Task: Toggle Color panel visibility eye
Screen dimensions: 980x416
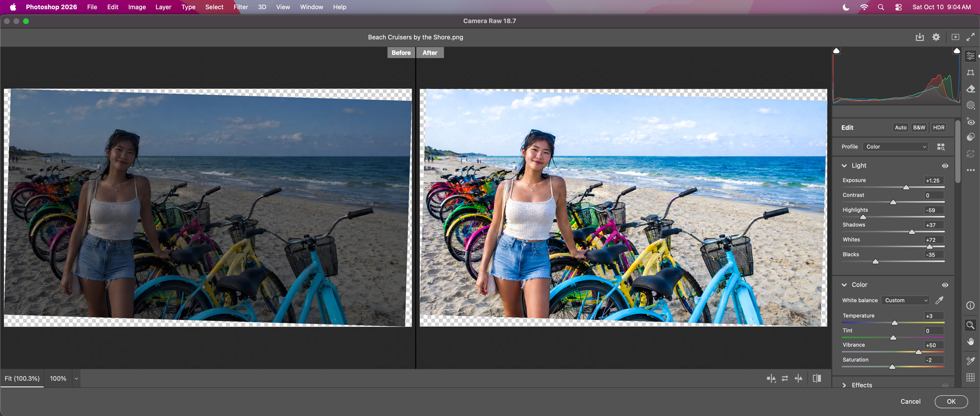Action: click(x=945, y=285)
